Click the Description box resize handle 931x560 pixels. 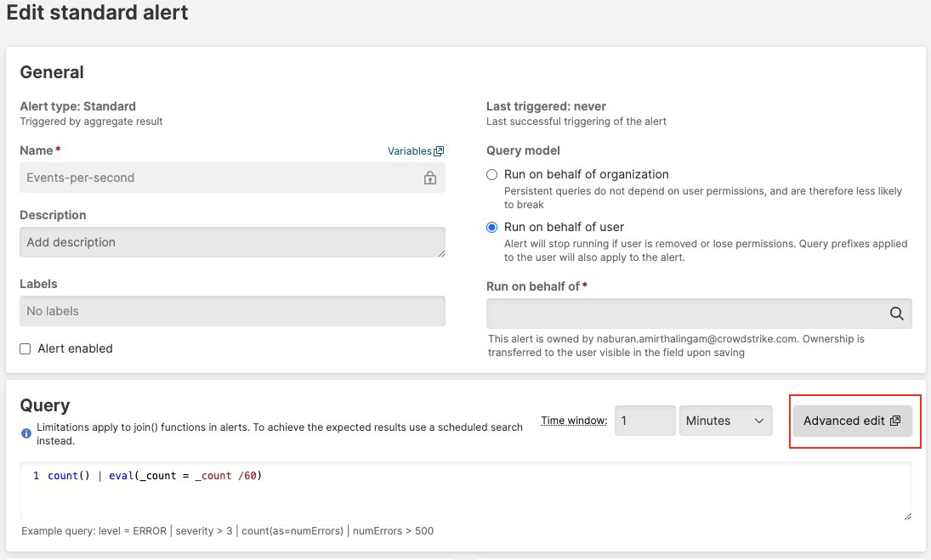pos(440,252)
